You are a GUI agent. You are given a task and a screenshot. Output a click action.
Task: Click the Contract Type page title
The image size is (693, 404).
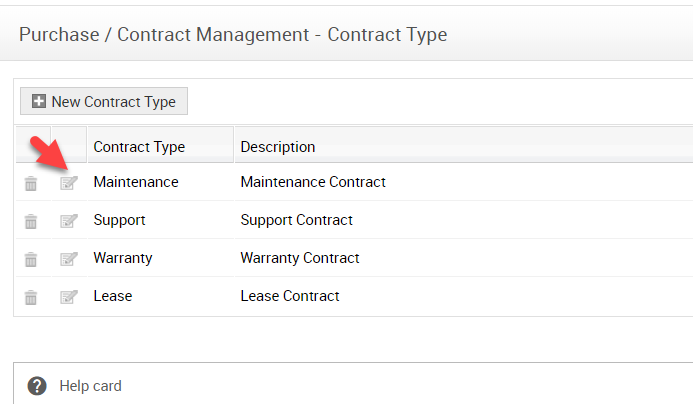point(233,35)
